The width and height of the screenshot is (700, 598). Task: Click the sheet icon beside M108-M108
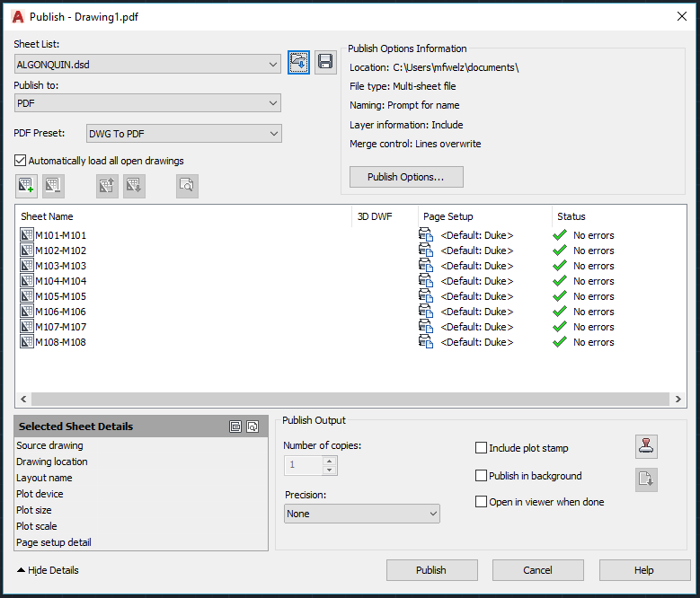coord(27,341)
